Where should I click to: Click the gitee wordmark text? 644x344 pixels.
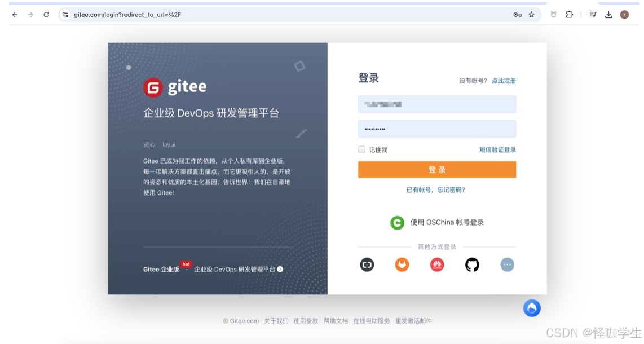[187, 87]
